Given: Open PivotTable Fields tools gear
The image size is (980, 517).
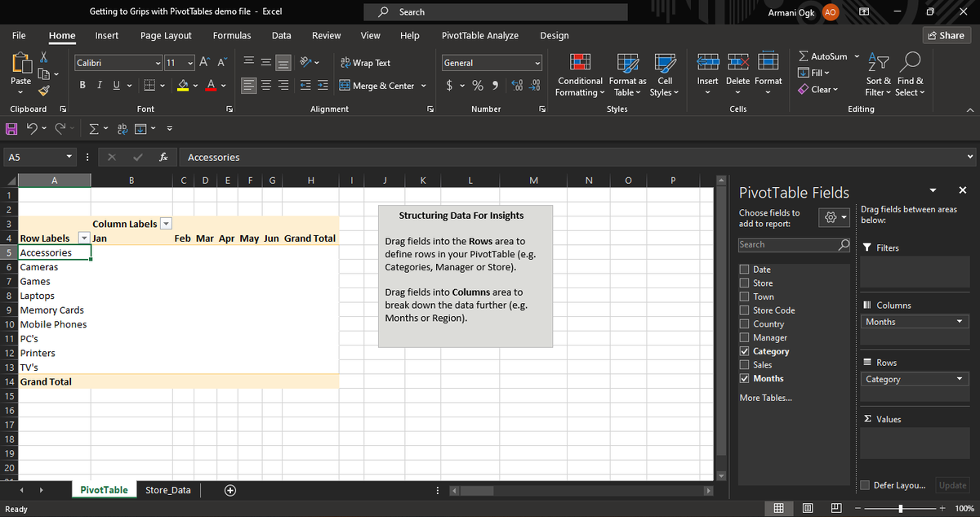Looking at the screenshot, I should coord(832,218).
